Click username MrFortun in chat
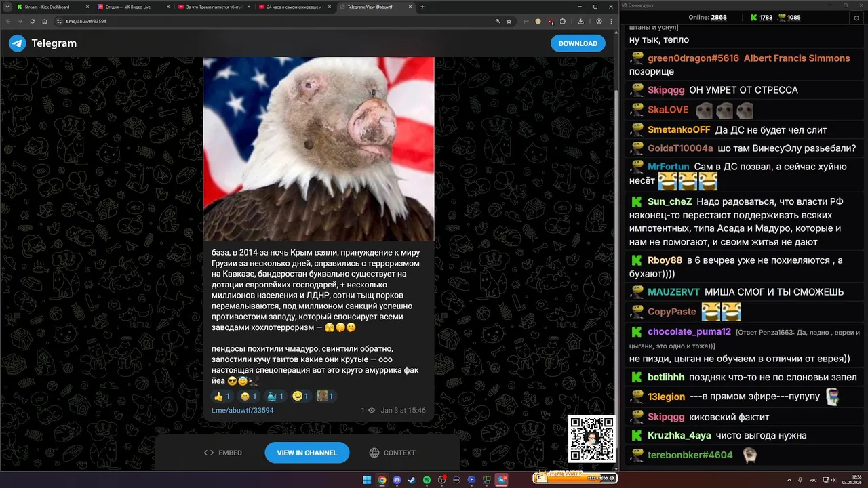The height and width of the screenshot is (488, 868). [669, 167]
